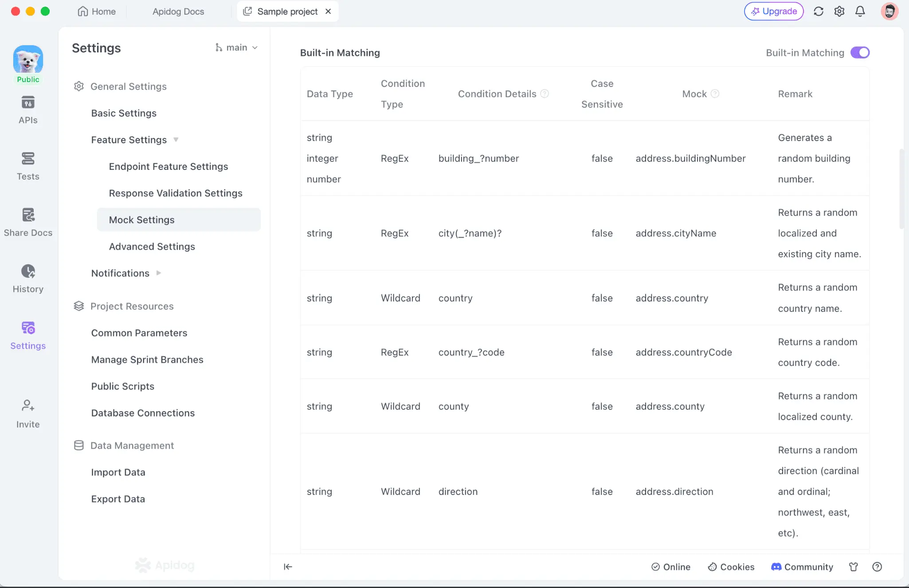Image resolution: width=909 pixels, height=588 pixels.
Task: Collapse the settings sidebar panel
Action: (288, 567)
